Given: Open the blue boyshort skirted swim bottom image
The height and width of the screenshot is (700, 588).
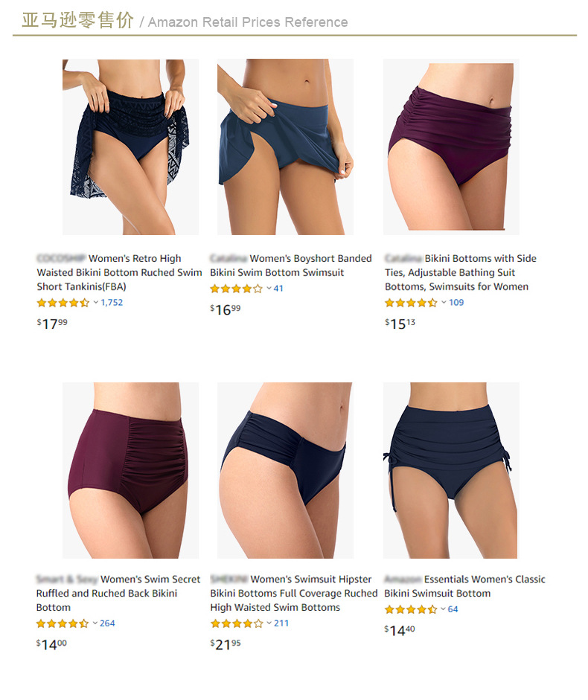Looking at the screenshot, I should (x=285, y=147).
